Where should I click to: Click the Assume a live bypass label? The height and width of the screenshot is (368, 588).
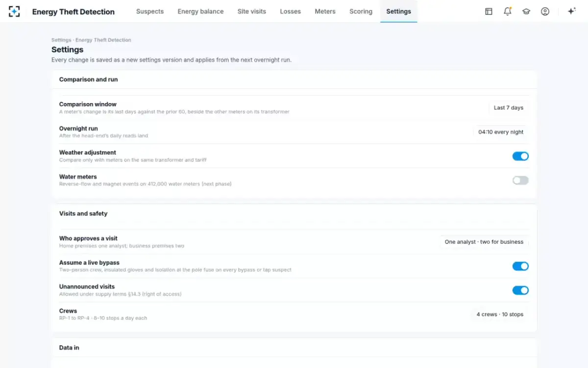point(89,263)
